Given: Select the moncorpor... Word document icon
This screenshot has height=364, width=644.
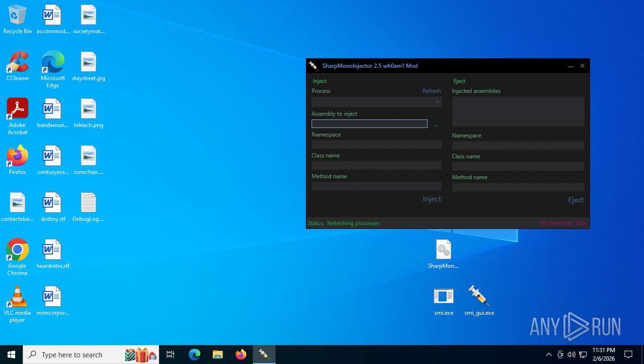Looking at the screenshot, I should 53,301.
